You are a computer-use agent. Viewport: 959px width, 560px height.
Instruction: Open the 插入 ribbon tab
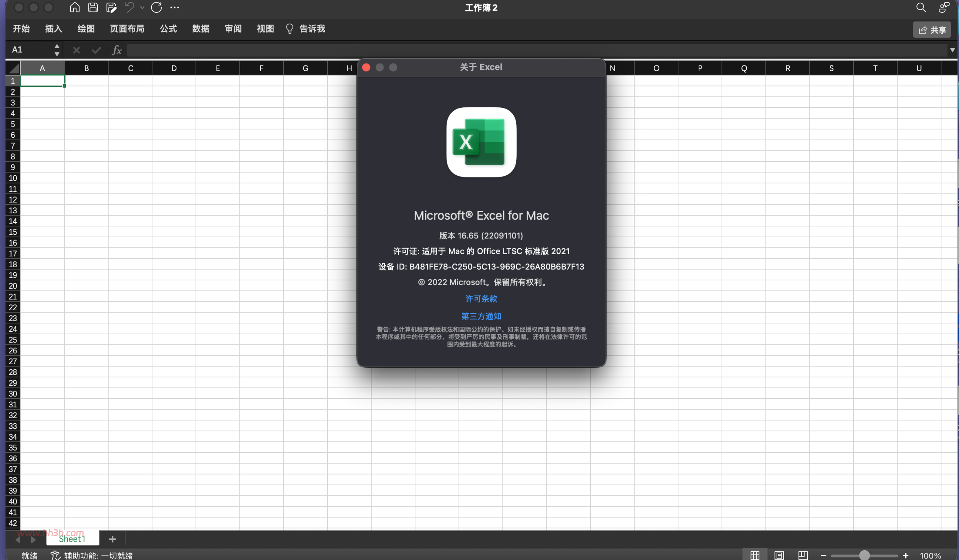(x=54, y=28)
